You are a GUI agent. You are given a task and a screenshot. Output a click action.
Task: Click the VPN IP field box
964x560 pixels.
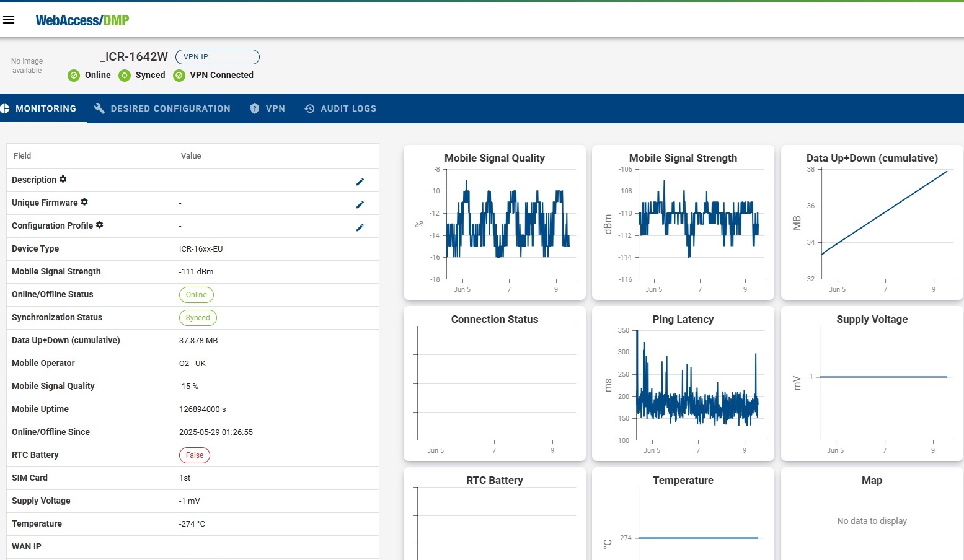[x=218, y=57]
